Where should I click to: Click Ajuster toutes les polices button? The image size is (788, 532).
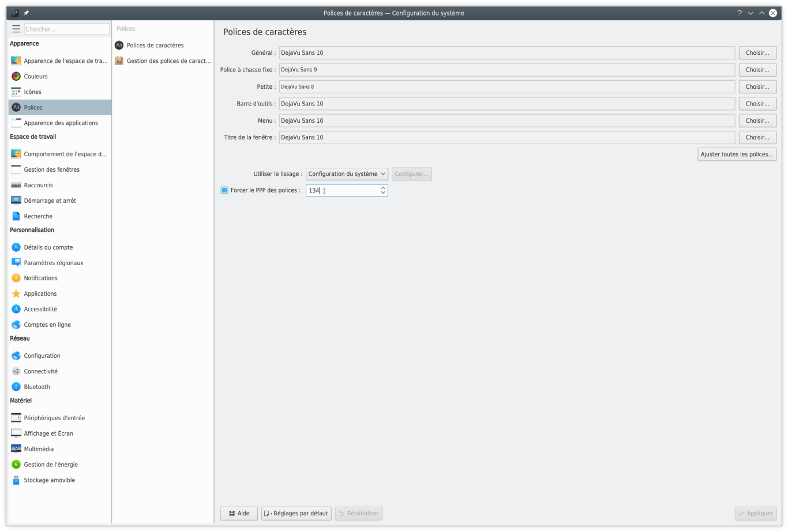[737, 154]
